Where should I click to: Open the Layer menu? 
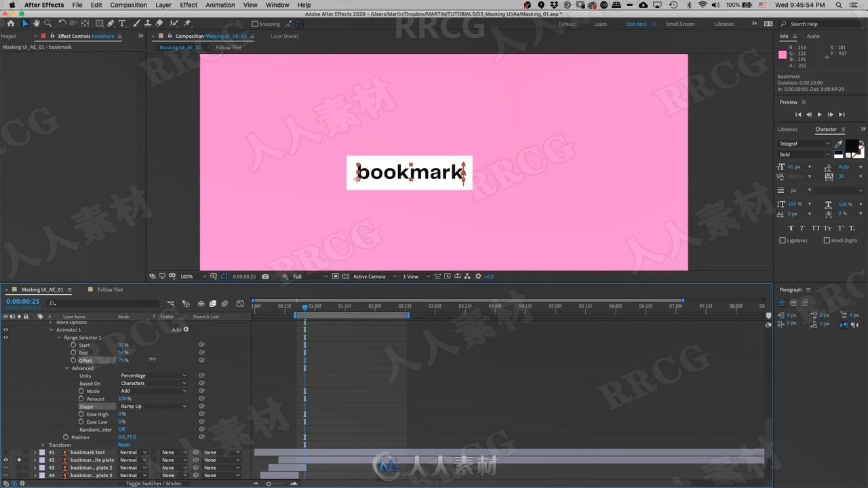163,5
